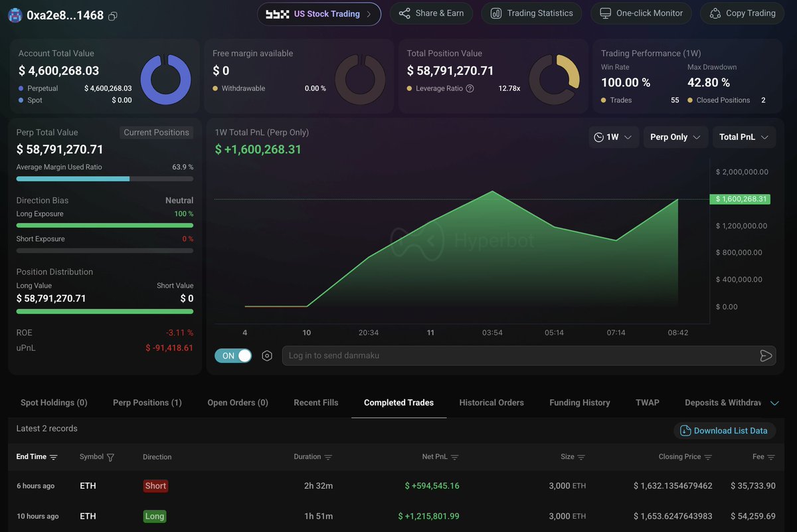The width and height of the screenshot is (797, 532).
Task: Click Average Margin Used Ratio bar
Action: pos(105,179)
